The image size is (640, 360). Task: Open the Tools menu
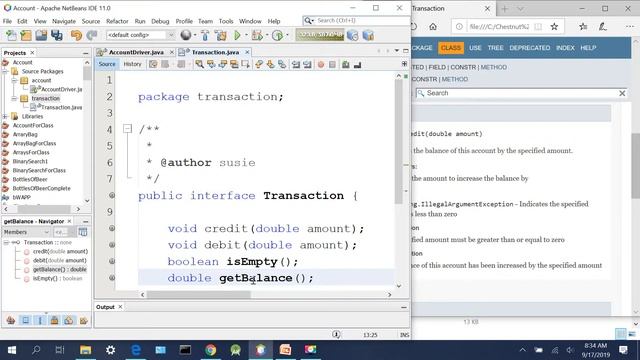(x=226, y=21)
